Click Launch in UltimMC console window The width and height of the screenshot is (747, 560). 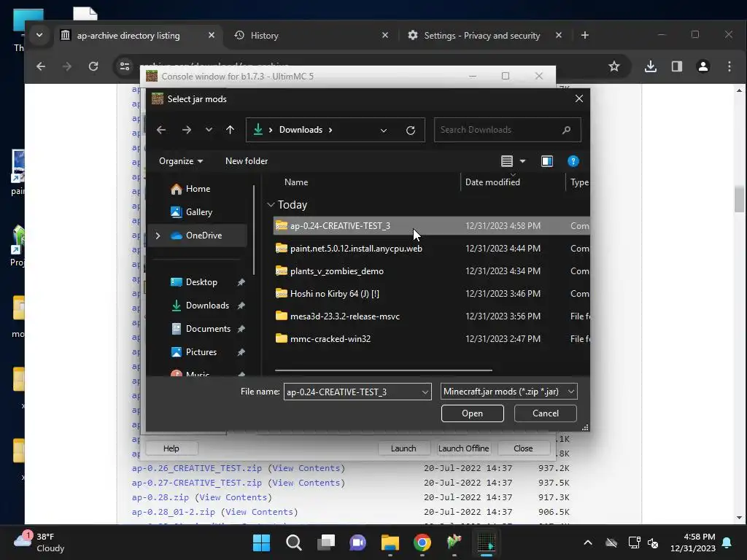click(x=403, y=448)
